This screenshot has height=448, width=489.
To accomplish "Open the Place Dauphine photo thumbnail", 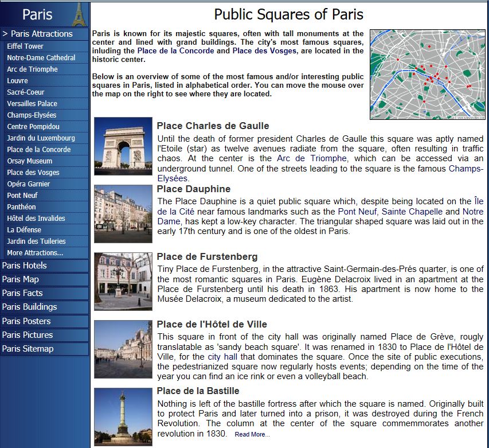I will [123, 214].
